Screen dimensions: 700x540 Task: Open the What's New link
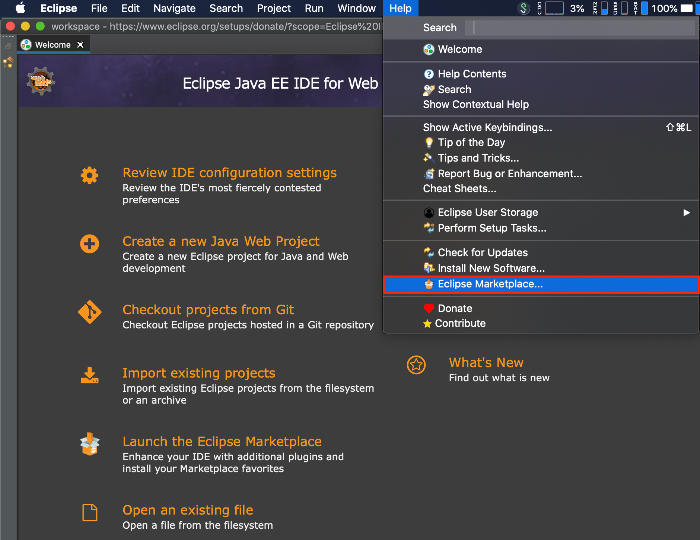pos(486,362)
